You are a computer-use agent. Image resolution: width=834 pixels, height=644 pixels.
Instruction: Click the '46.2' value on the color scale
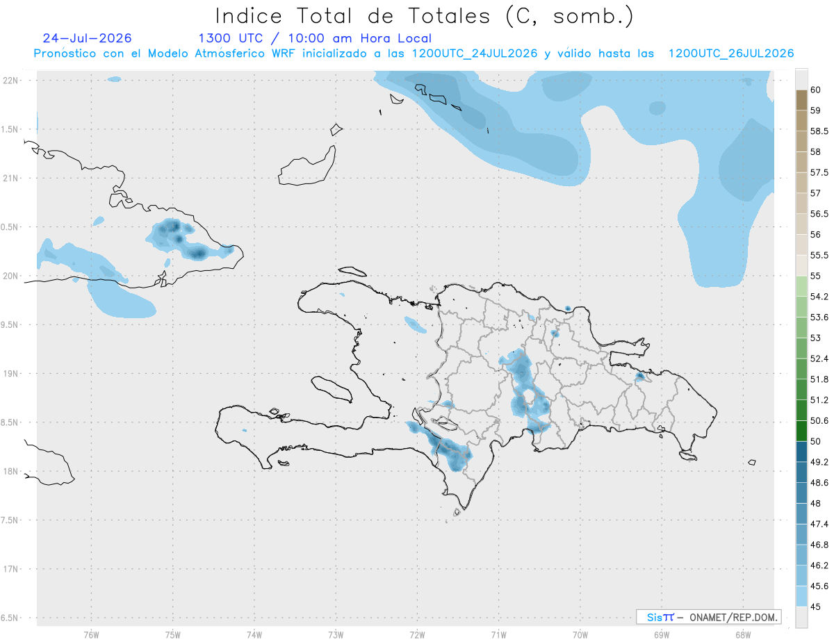click(x=819, y=565)
